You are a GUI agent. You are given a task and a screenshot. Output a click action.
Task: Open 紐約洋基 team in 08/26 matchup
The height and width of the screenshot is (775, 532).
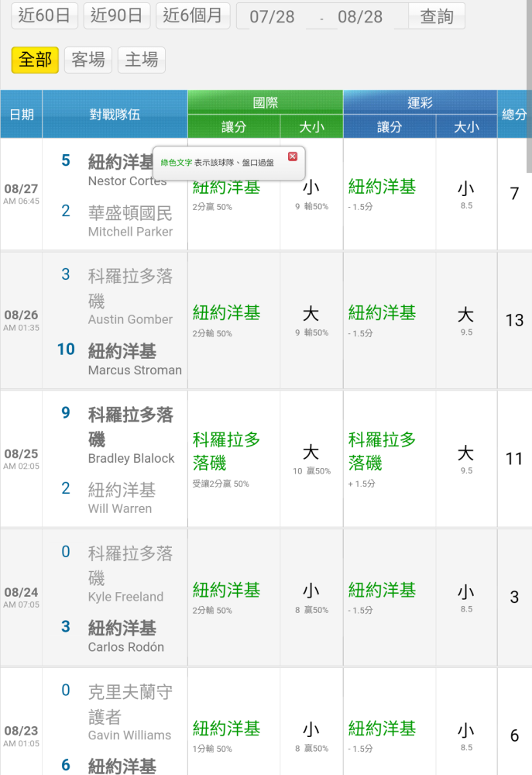pyautogui.click(x=122, y=351)
